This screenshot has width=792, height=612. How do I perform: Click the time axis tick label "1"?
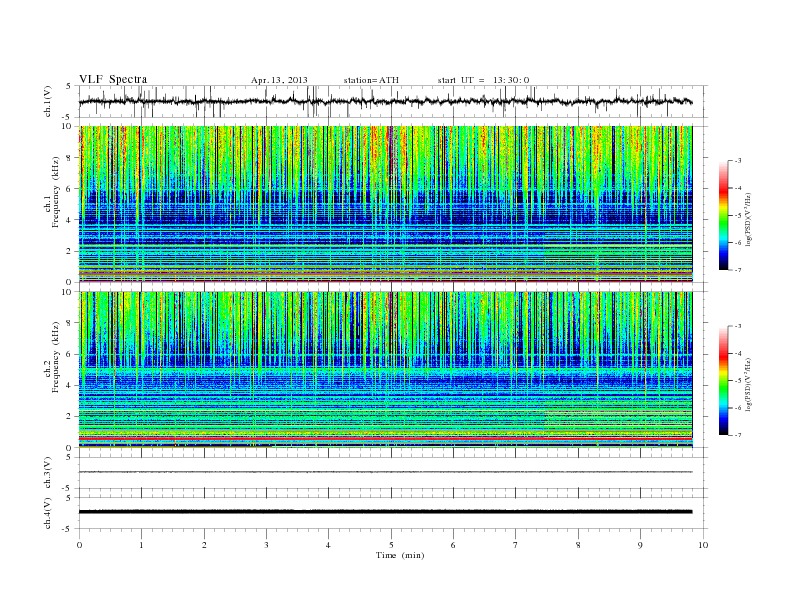[x=141, y=545]
